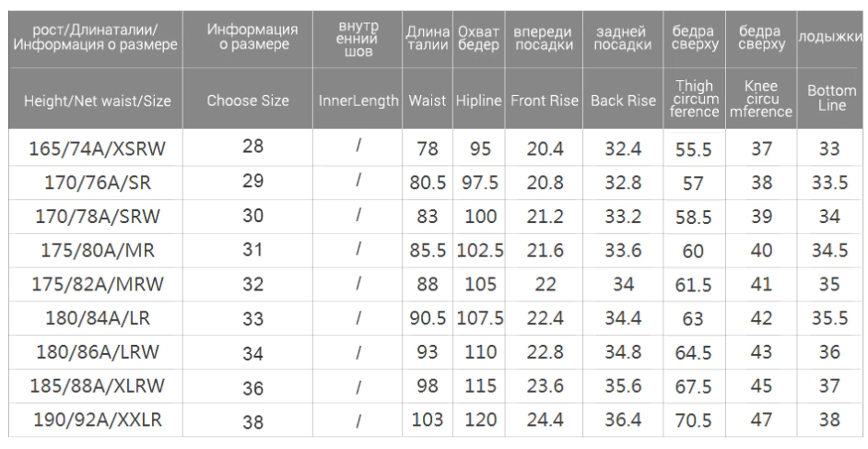The width and height of the screenshot is (868, 449).
Task: Click the Front Rise column header
Action: click(545, 100)
